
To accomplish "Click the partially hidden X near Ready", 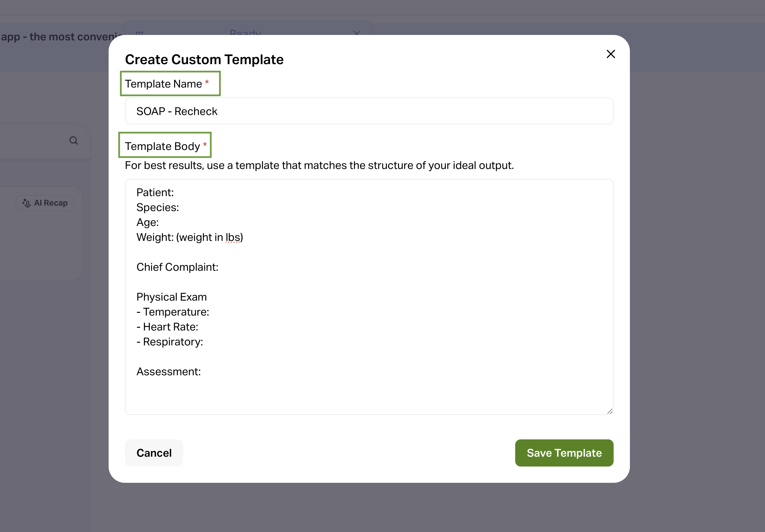I will point(356,33).
